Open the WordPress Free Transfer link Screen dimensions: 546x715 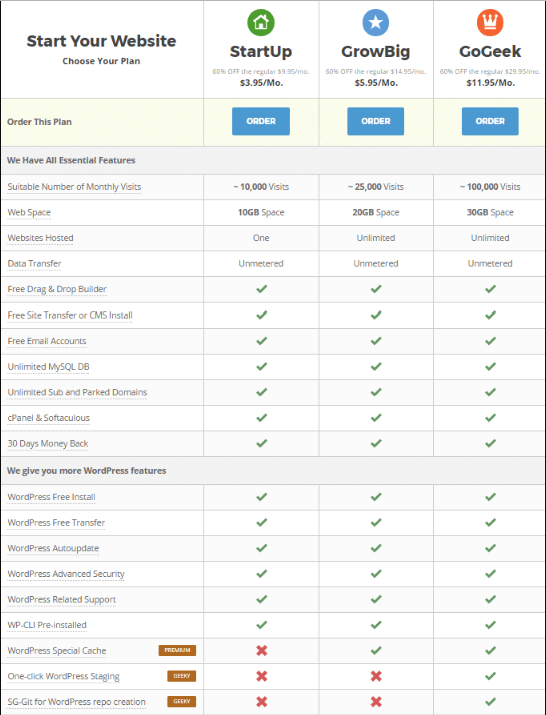56,523
